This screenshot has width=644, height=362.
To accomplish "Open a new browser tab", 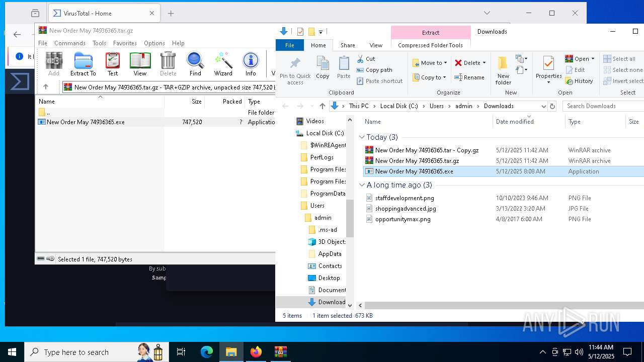I will pos(171,14).
